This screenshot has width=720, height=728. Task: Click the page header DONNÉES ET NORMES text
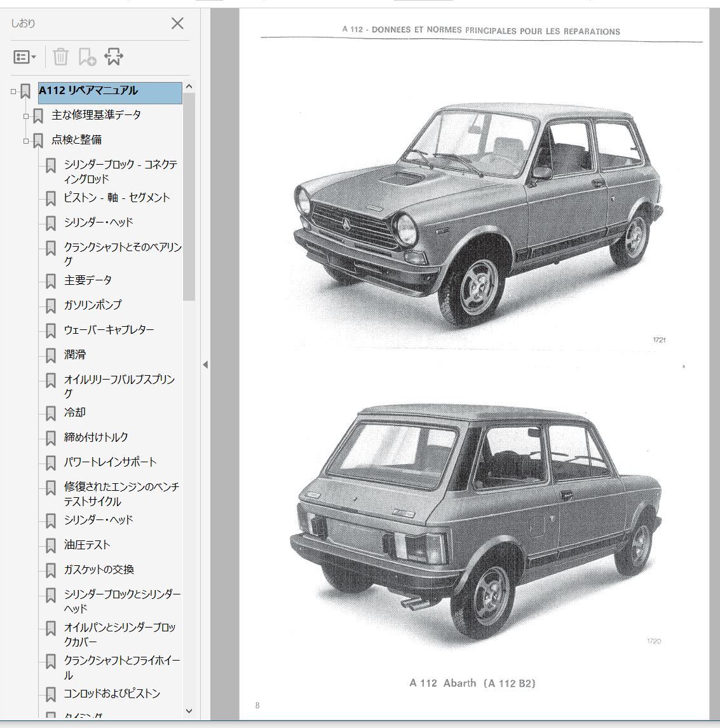(x=481, y=31)
